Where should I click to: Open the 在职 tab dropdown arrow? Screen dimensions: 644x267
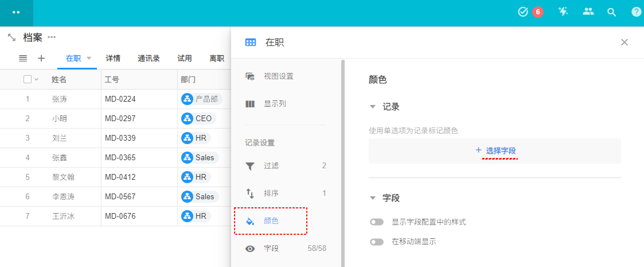coord(89,59)
